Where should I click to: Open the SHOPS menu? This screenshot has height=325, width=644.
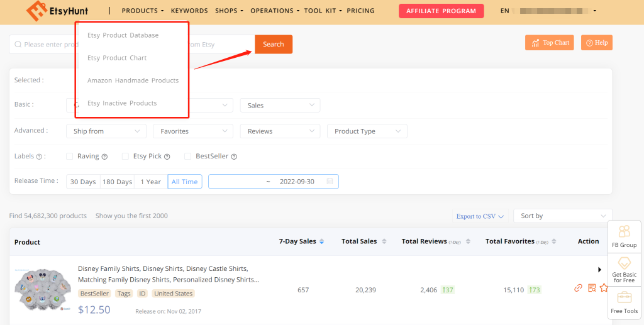point(229,11)
